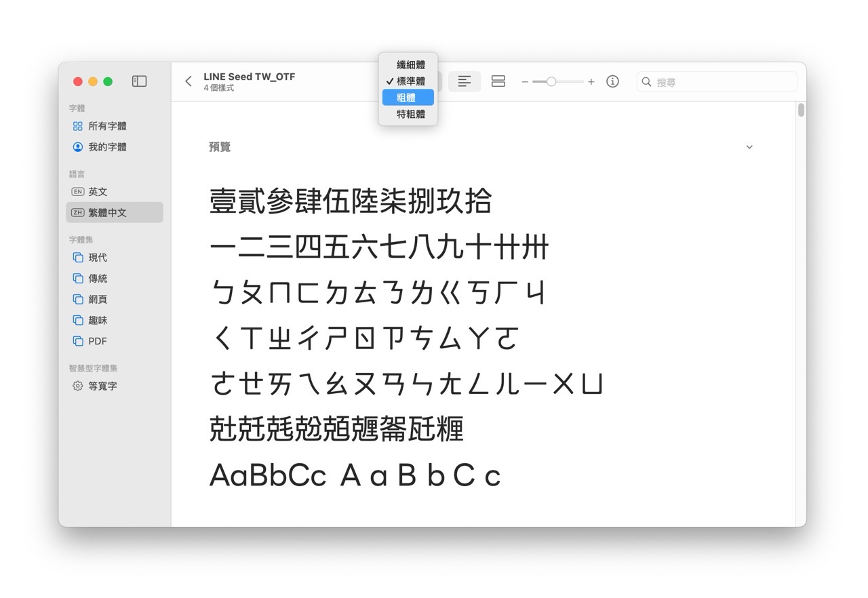
Task: Open font info panel
Action: (x=612, y=81)
